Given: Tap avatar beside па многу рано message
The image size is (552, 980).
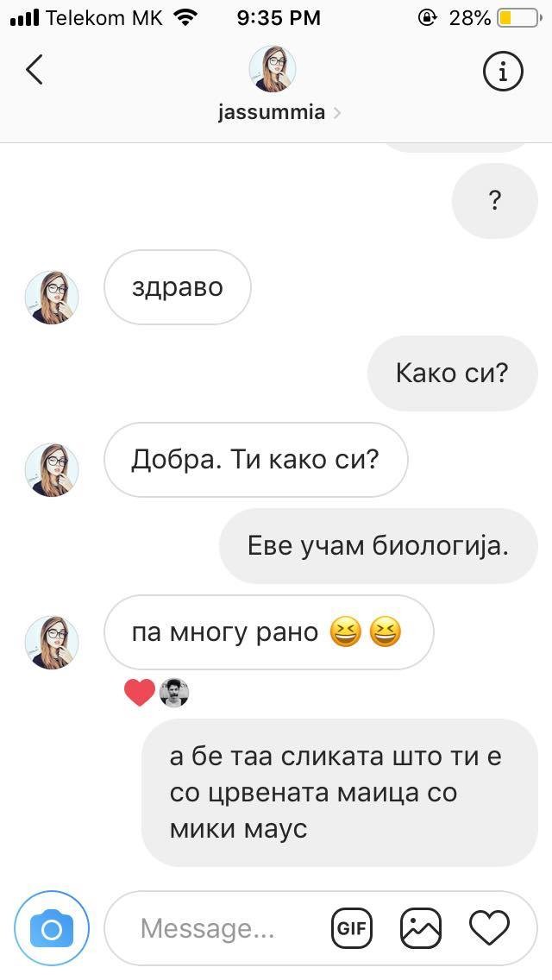Looking at the screenshot, I should (52, 643).
